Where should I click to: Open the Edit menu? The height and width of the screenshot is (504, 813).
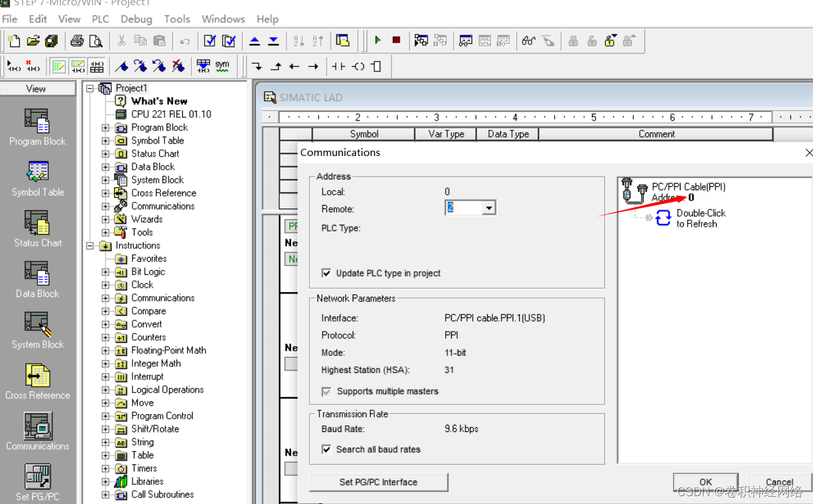[x=38, y=19]
